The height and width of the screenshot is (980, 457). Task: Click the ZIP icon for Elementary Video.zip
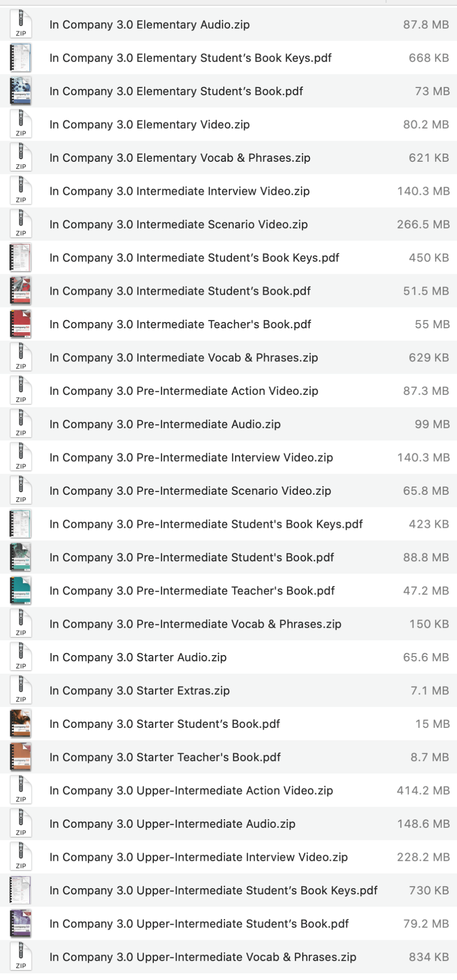click(x=20, y=124)
